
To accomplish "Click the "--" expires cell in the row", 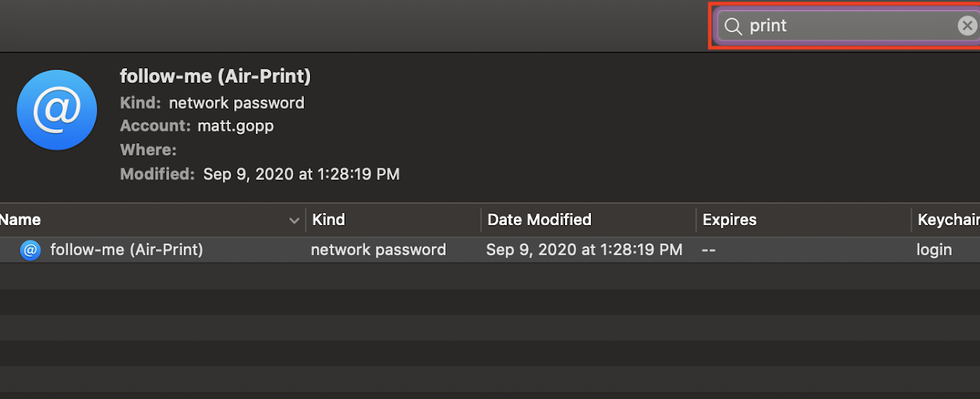I will click(x=708, y=250).
